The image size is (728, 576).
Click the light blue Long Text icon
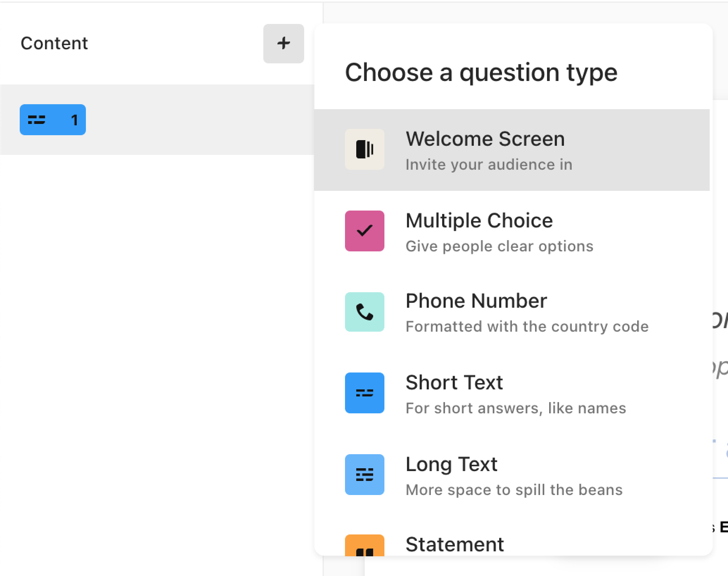[x=364, y=475]
